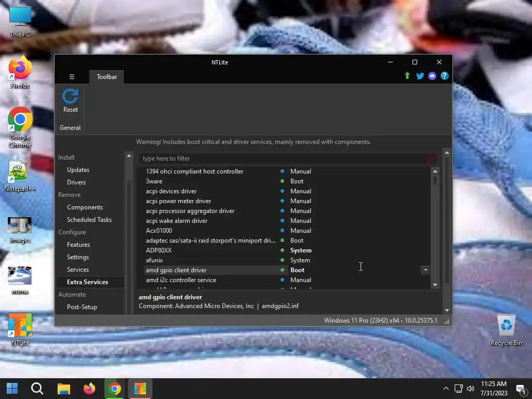Open the notifications center icon
Screen dimensions: 532x399
[521, 389]
